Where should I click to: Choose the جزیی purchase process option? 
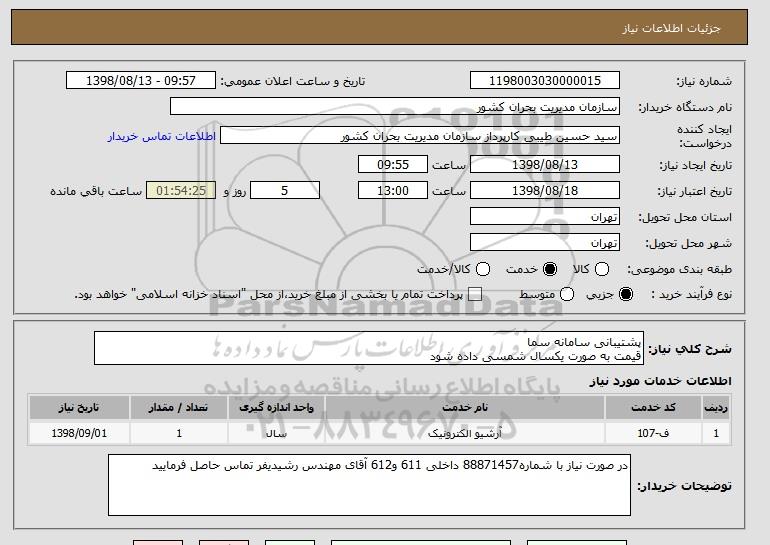pyautogui.click(x=626, y=294)
